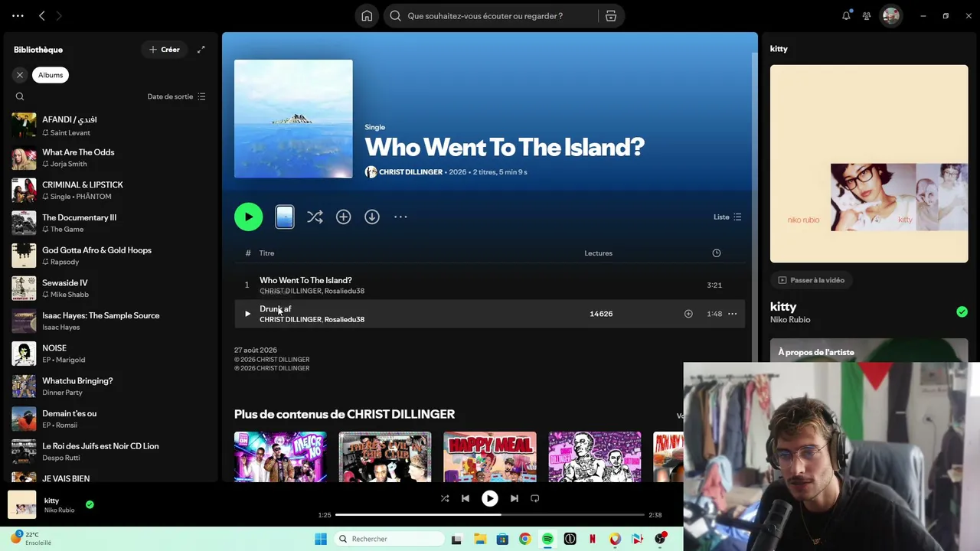
Task: Open Rosaliedu38 link on the Drunk af row
Action: click(x=345, y=319)
